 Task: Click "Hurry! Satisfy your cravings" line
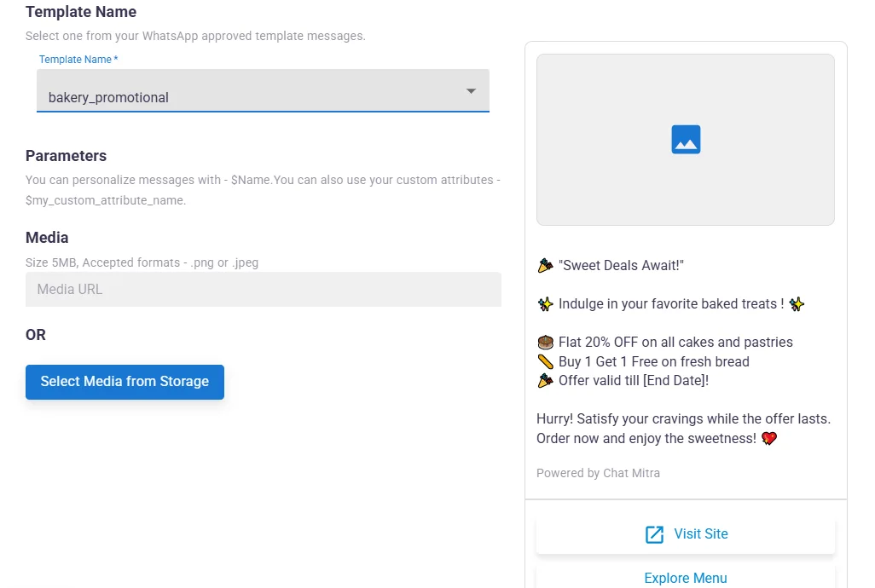coord(684,419)
